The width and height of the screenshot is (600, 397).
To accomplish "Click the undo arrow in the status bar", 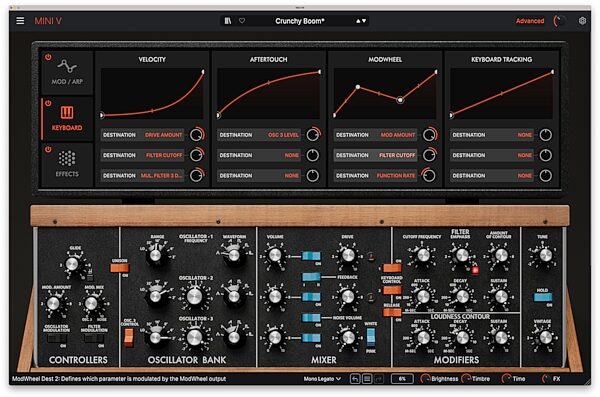I will point(355,379).
